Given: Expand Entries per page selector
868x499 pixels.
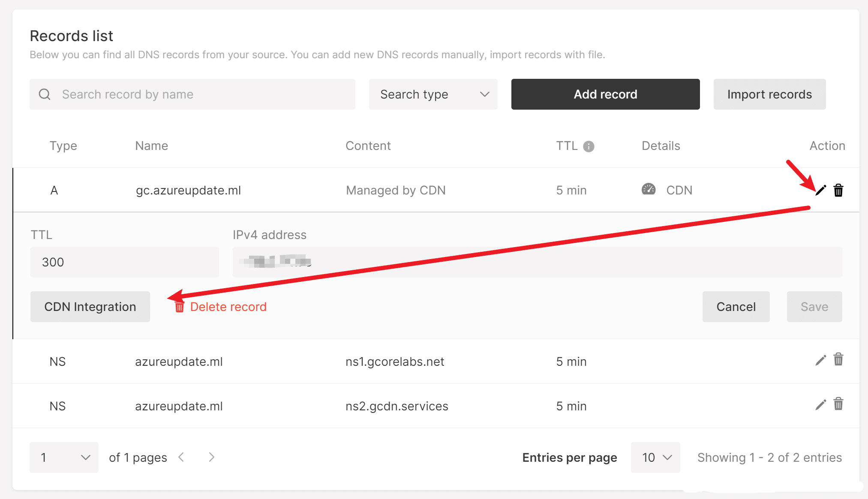Looking at the screenshot, I should click(655, 457).
